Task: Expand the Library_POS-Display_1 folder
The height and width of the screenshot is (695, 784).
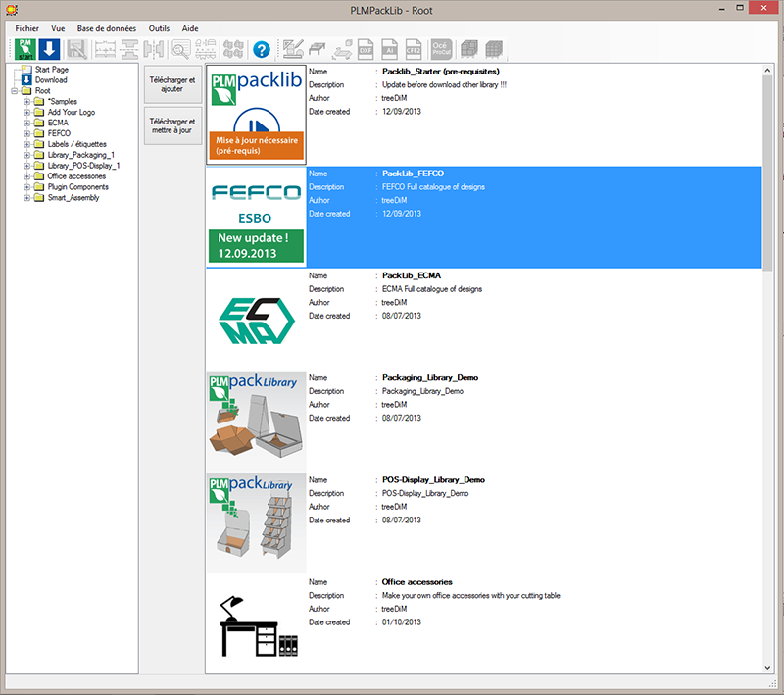Action: coord(27,166)
